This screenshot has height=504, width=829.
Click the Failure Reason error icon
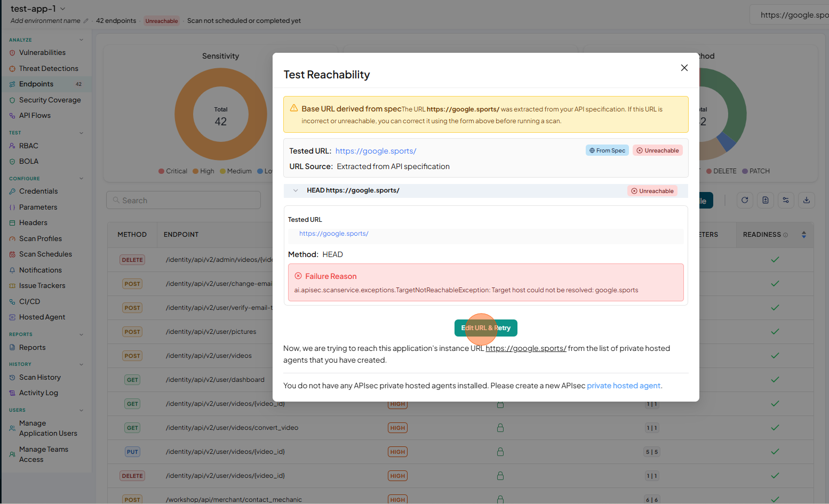click(x=298, y=276)
